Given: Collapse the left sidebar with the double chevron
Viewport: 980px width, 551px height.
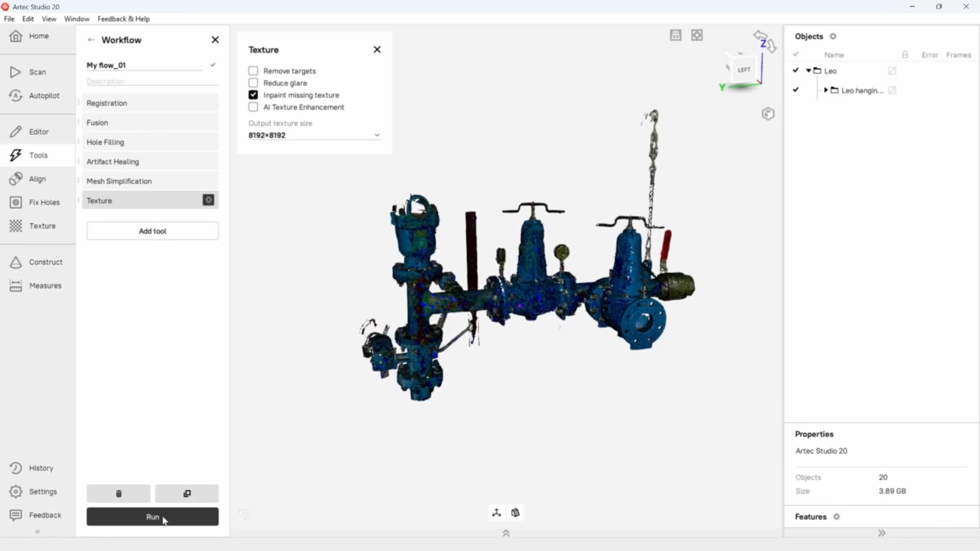Looking at the screenshot, I should point(37,532).
